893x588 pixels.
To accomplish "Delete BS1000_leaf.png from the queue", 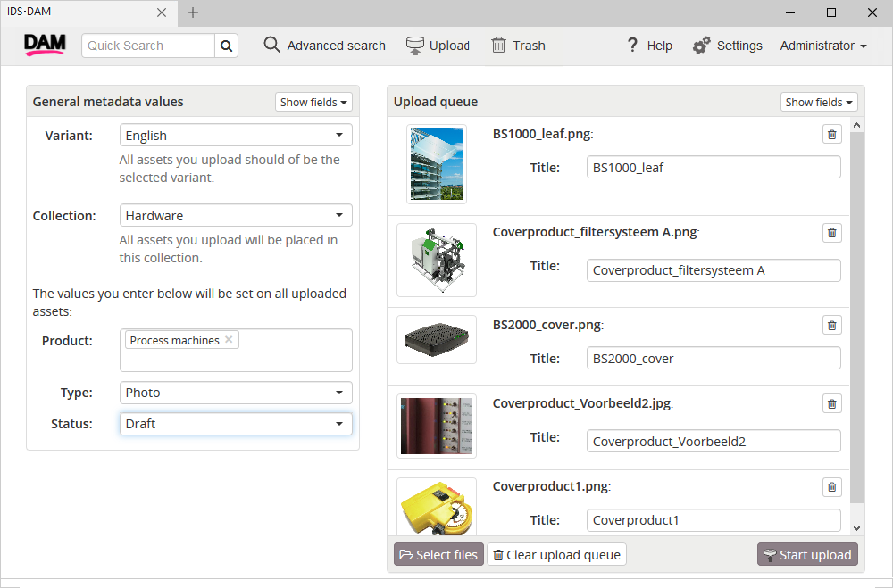I will [831, 135].
